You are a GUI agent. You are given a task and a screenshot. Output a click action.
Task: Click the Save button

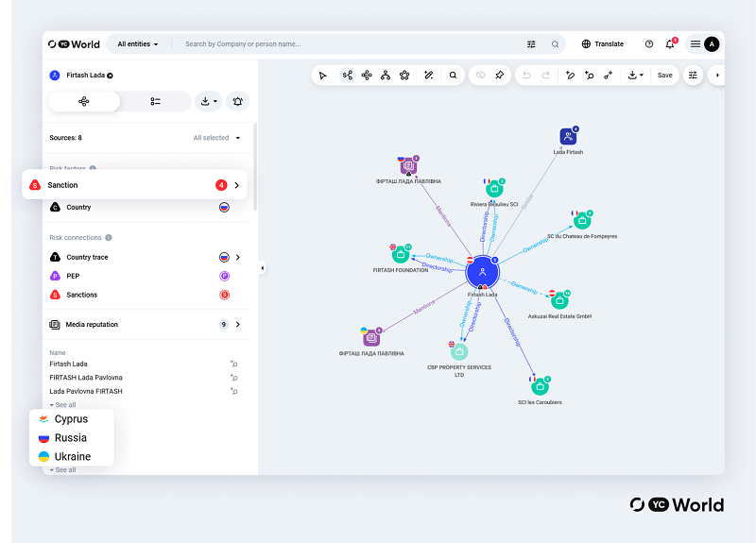[665, 75]
